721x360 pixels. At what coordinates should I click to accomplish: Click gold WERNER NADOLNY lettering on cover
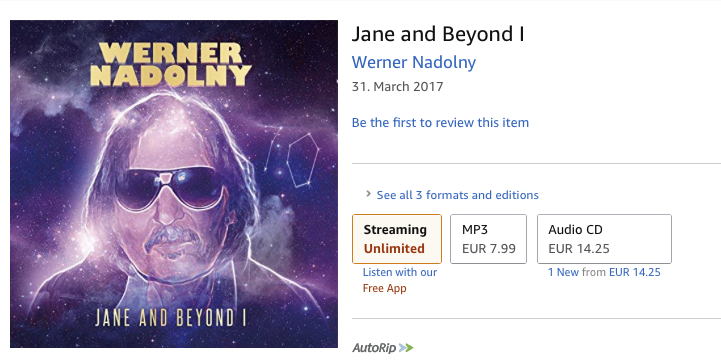coord(171,64)
